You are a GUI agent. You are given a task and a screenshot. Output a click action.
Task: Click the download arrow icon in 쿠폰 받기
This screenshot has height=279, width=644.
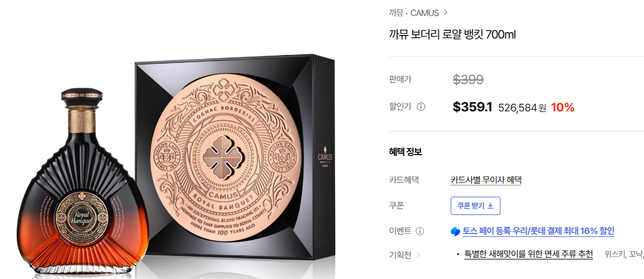[x=490, y=206]
